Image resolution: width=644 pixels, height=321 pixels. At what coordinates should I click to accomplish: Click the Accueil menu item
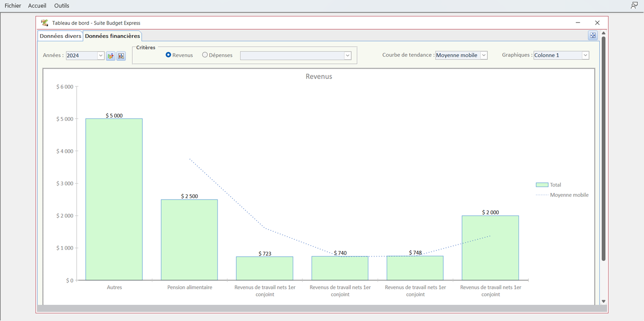(37, 6)
